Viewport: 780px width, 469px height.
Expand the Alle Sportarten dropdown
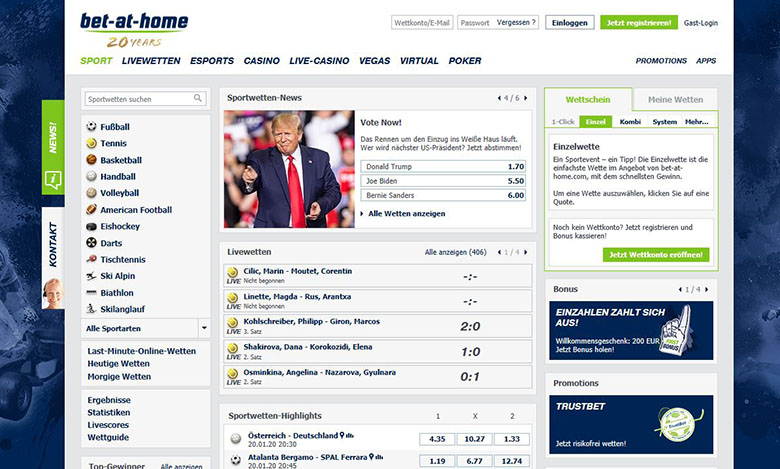(204, 328)
